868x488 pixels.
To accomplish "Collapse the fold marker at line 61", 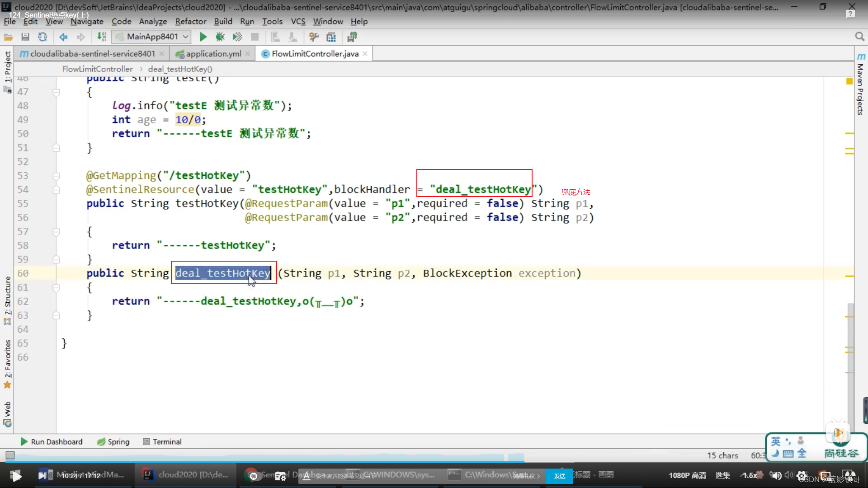I will (56, 287).
